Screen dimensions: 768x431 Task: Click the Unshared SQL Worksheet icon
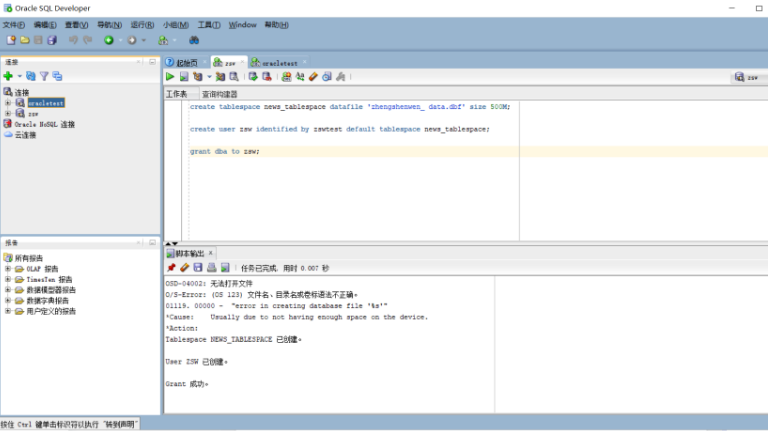coord(286,76)
